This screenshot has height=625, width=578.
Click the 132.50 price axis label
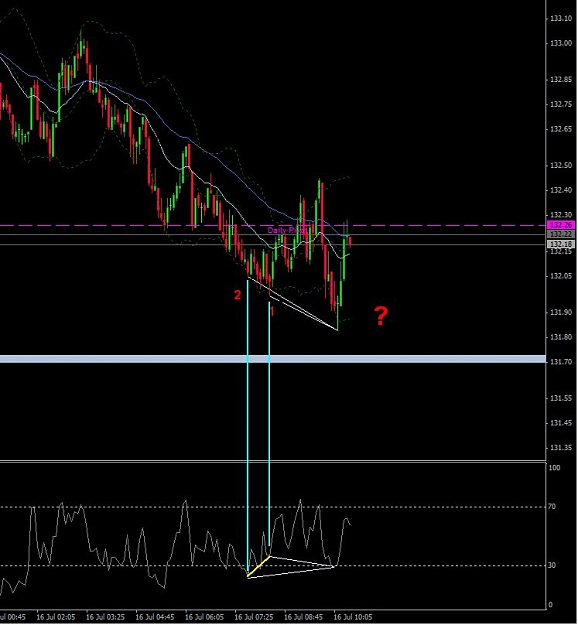(560, 165)
